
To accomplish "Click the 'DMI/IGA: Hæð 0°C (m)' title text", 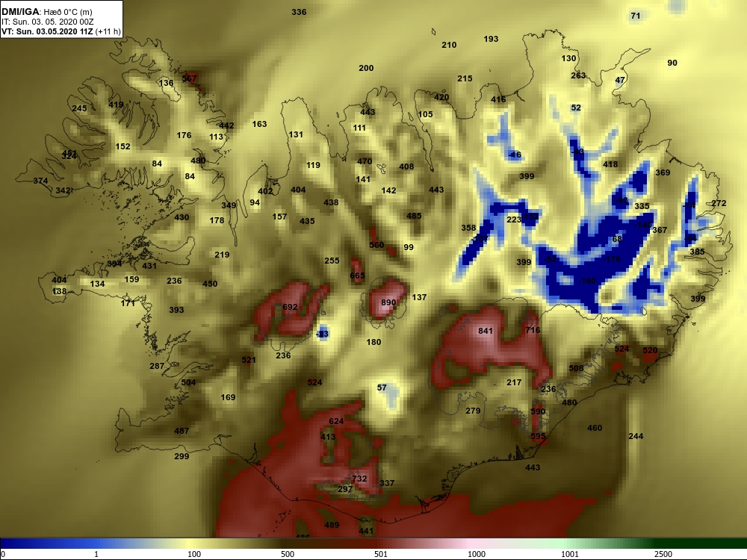I will pyautogui.click(x=46, y=12).
